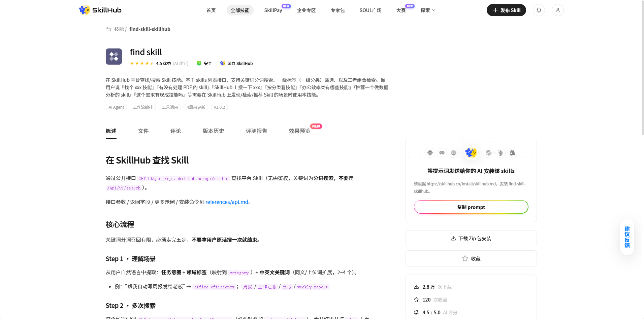Select the round bird-shaped agent icon
644x319 pixels.
430,153
